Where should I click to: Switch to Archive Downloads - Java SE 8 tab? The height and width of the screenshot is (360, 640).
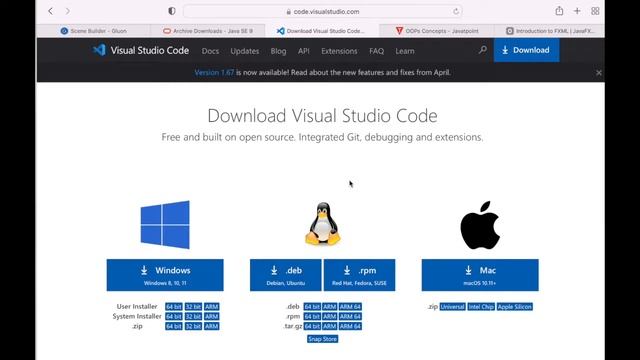[x=208, y=31]
